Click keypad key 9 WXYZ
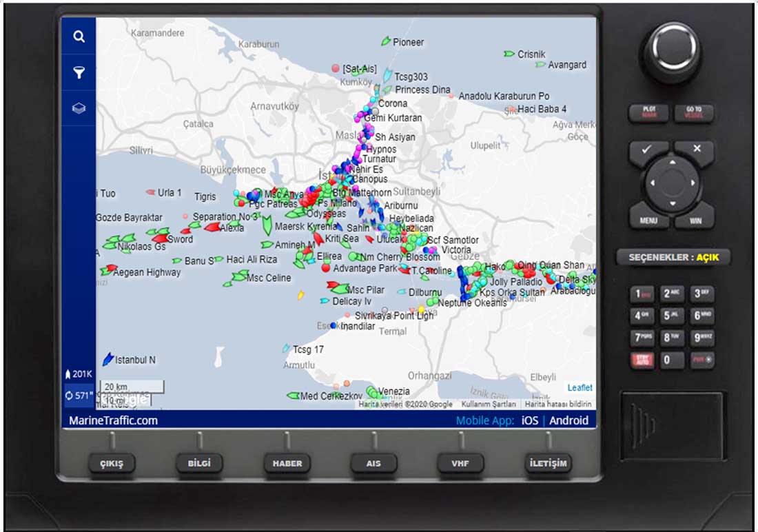 coord(702,338)
